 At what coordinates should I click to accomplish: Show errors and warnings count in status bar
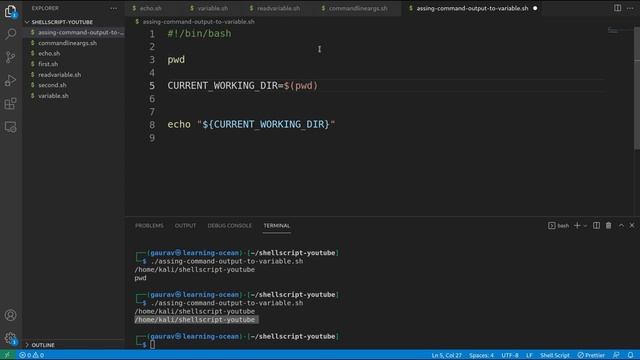(x=31, y=355)
